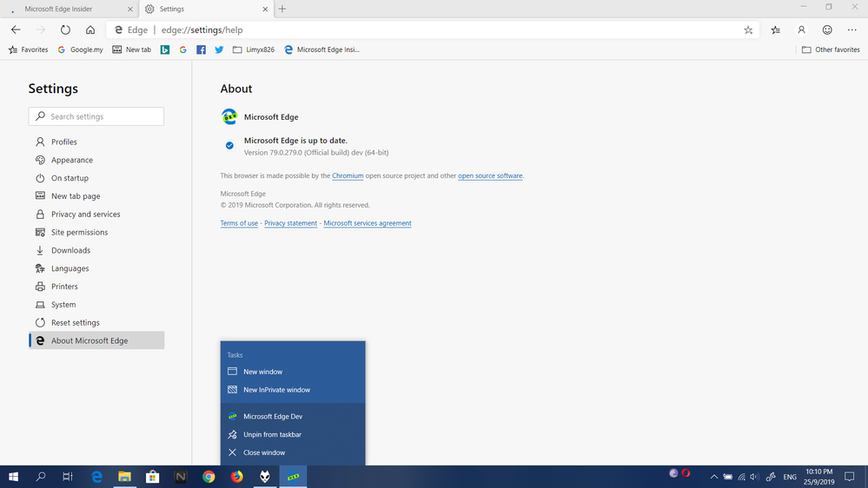The height and width of the screenshot is (488, 868).
Task: Switch to the Microsoft Edge Insider tab
Action: 70,9
